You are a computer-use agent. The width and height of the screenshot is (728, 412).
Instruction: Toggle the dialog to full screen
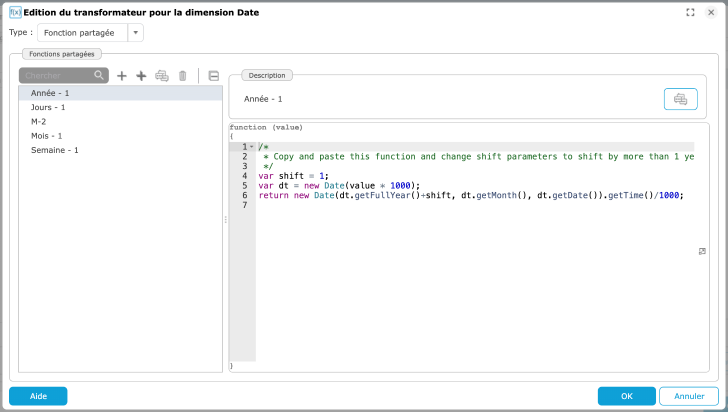tap(690, 12)
